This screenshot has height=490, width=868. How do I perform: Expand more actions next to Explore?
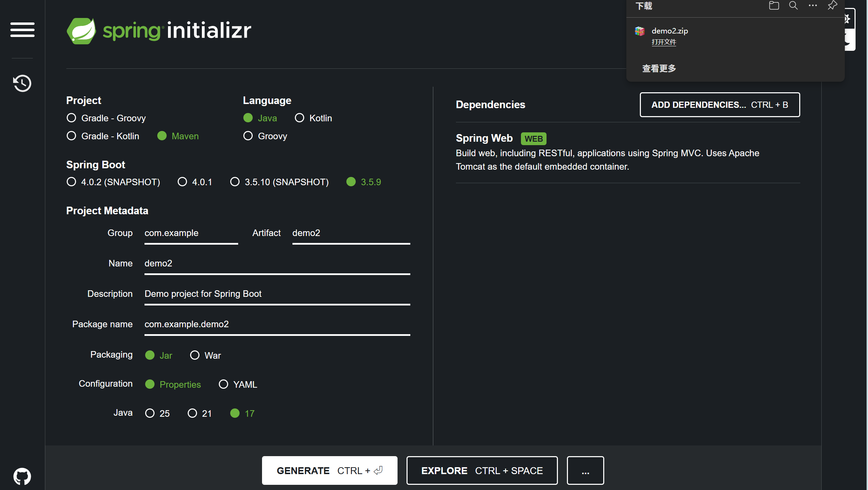[x=585, y=471]
